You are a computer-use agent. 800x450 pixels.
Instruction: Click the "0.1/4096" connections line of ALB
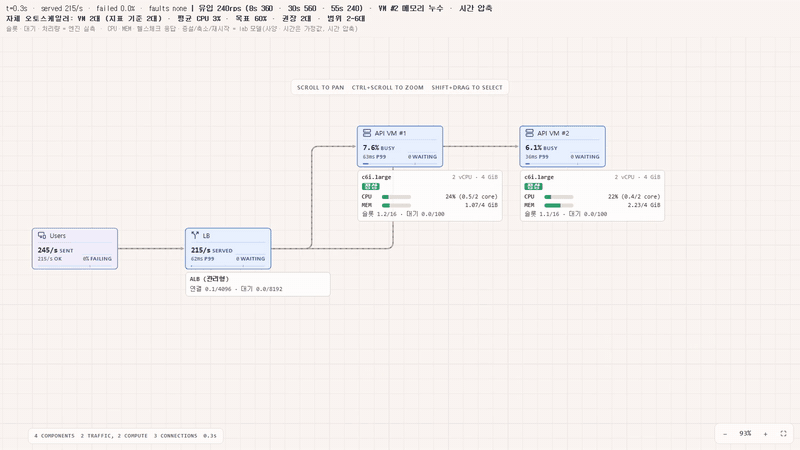pos(236,289)
